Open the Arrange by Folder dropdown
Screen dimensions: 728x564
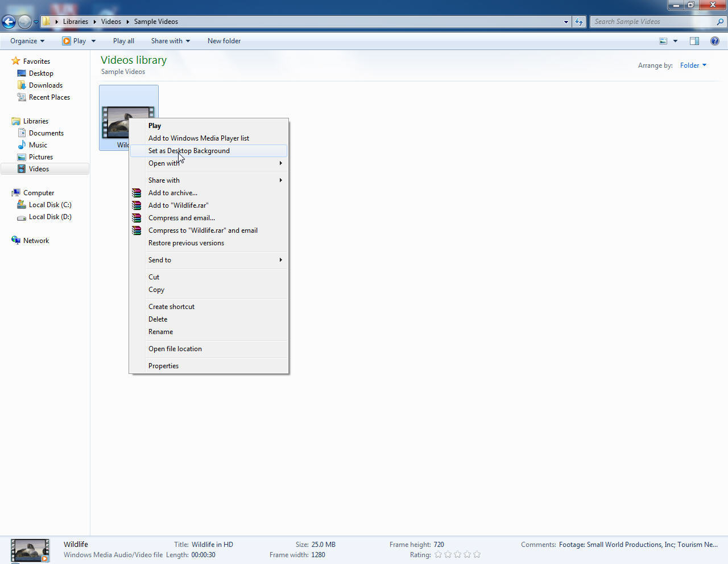693,65
